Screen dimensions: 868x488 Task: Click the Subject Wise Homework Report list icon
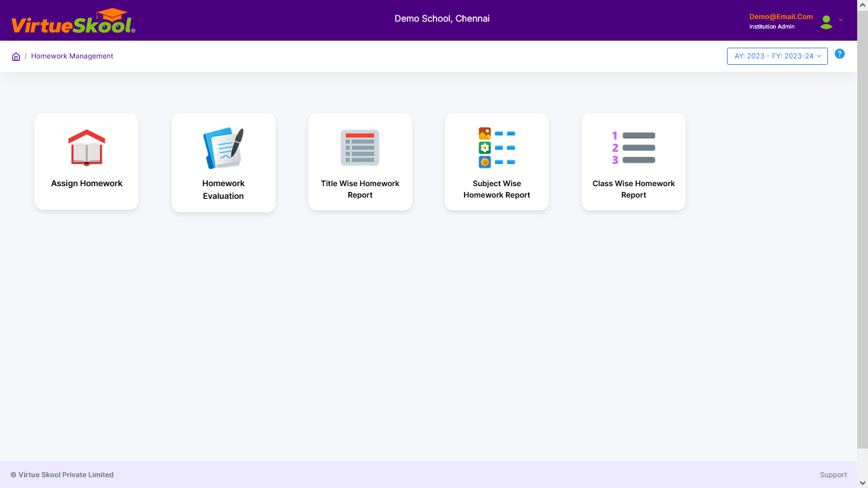click(497, 148)
